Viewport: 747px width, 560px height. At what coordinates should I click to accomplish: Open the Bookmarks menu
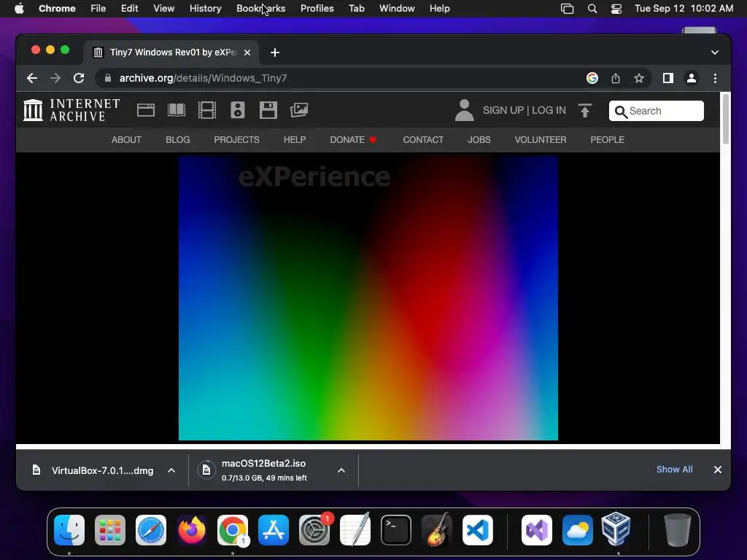[x=260, y=9]
